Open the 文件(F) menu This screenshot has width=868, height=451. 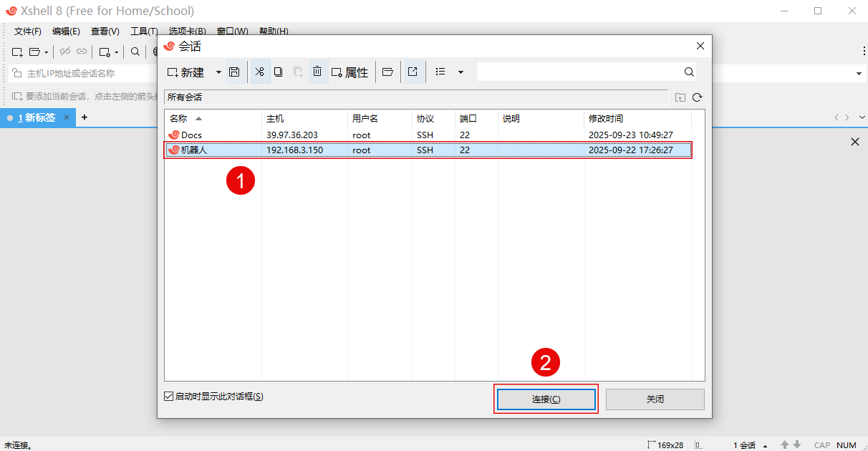(x=28, y=31)
